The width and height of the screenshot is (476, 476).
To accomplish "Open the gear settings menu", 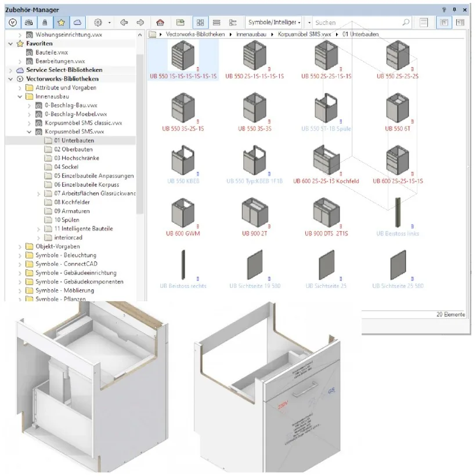I will pos(98,23).
